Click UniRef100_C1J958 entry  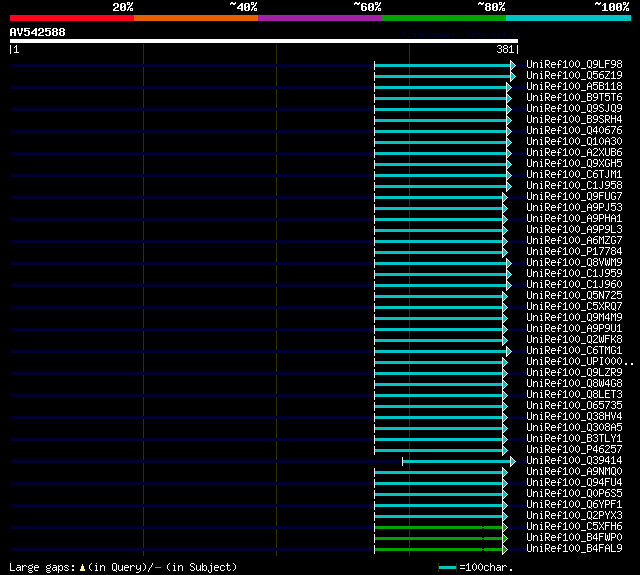(x=574, y=186)
